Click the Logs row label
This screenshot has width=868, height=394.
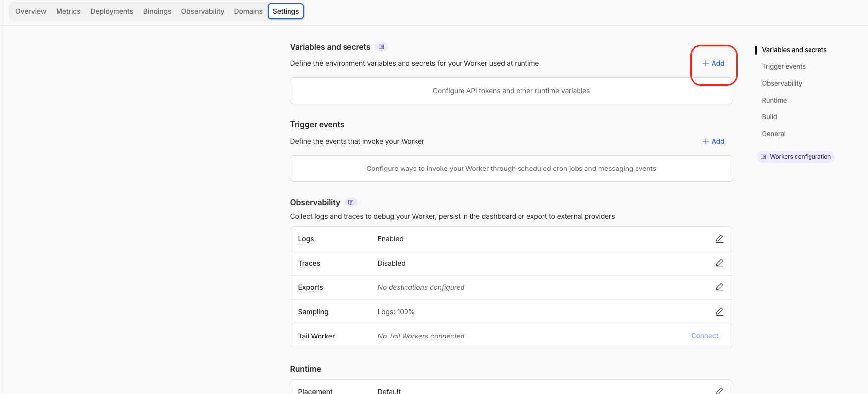(306, 239)
